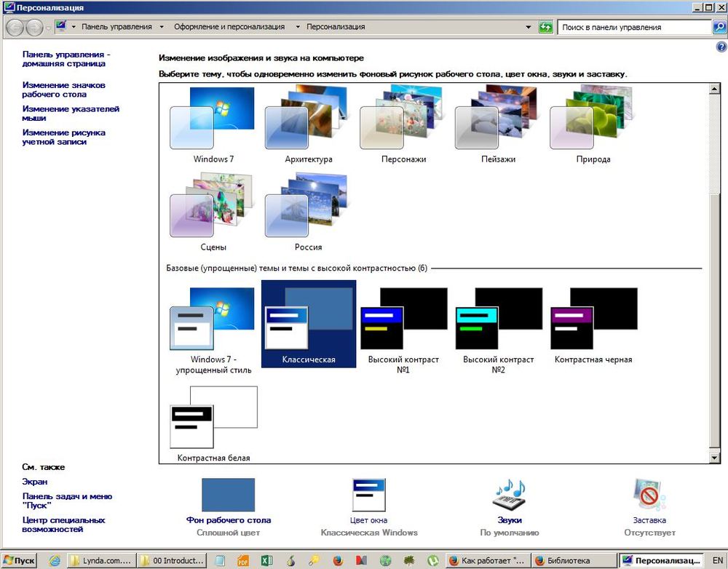
Task: Click the control panel icon in address bar
Action: (61, 26)
